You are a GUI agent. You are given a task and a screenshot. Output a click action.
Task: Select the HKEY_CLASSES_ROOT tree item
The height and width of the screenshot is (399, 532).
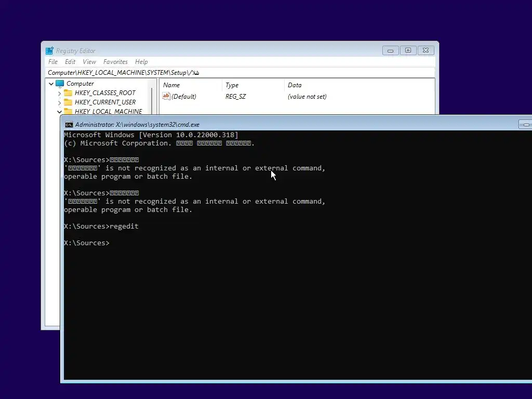point(105,93)
